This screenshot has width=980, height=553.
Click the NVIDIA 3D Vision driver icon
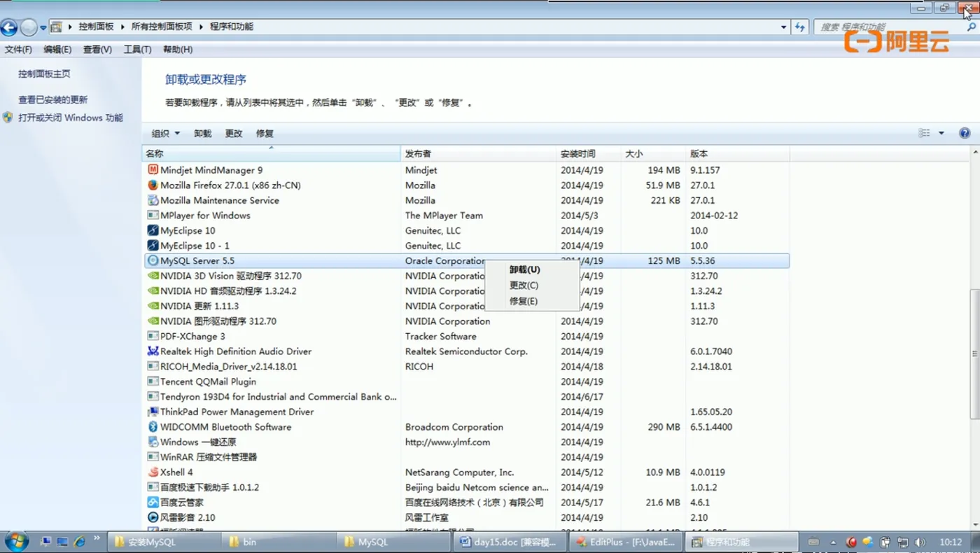click(x=153, y=276)
